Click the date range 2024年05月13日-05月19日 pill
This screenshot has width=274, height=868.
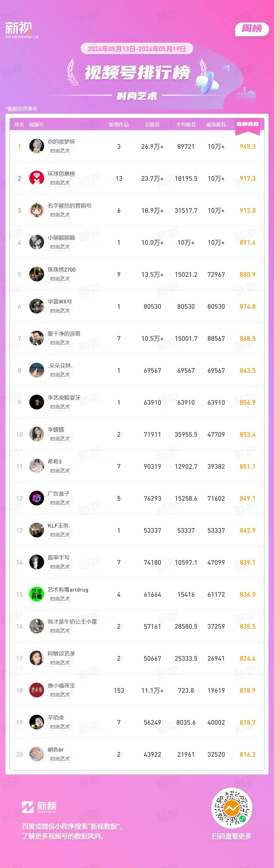point(137,49)
